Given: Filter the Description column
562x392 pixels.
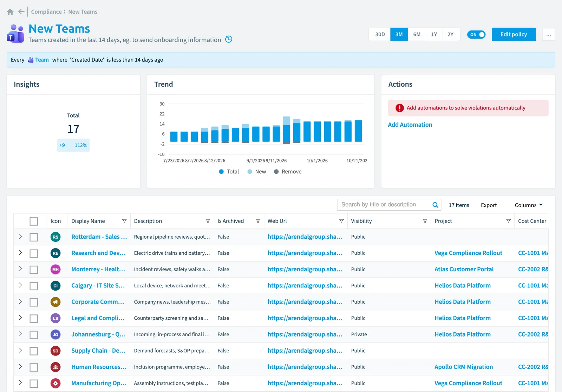Looking at the screenshot, I should (208, 221).
